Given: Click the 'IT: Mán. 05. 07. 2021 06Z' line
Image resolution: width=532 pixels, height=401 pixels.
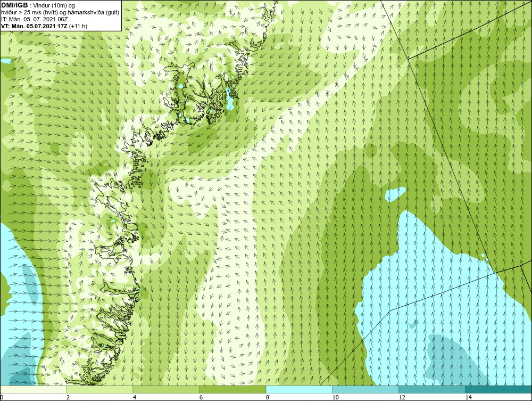Looking at the screenshot, I should click(34, 19).
